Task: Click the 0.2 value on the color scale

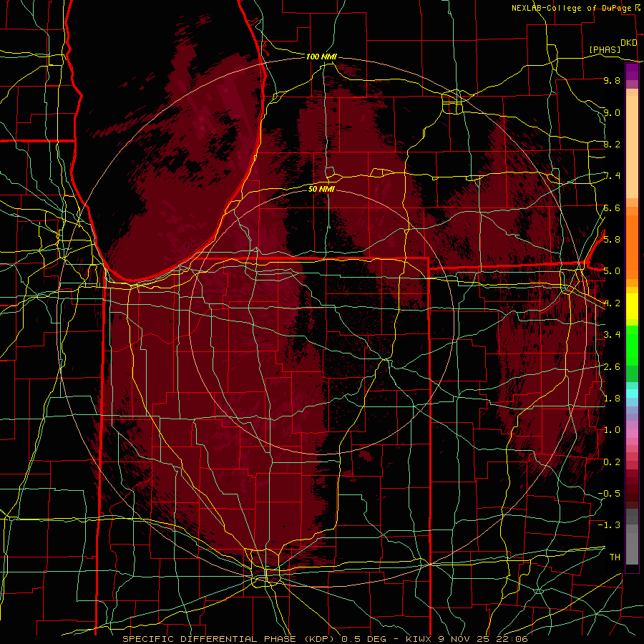Action: pyautogui.click(x=612, y=462)
